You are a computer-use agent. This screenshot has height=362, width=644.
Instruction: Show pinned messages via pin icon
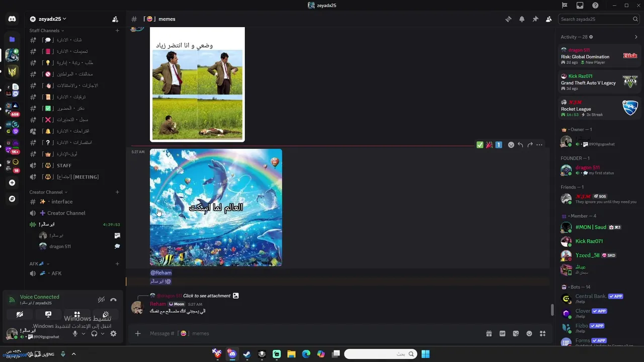click(535, 19)
